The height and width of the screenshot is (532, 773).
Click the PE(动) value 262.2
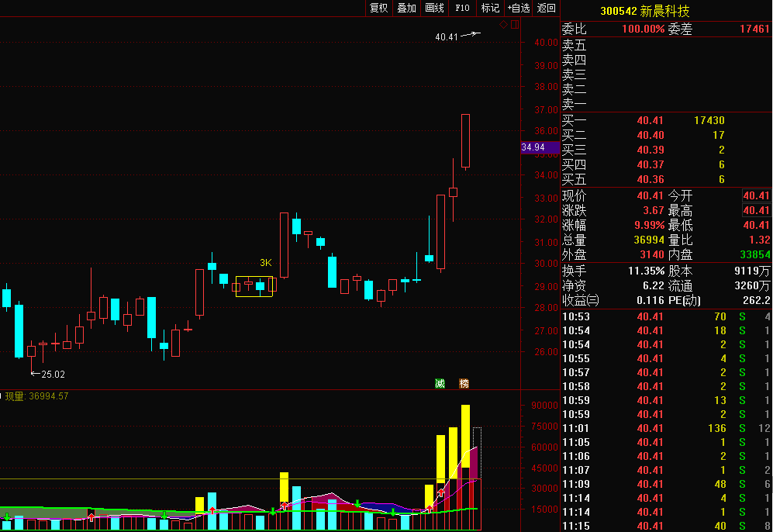tap(756, 300)
